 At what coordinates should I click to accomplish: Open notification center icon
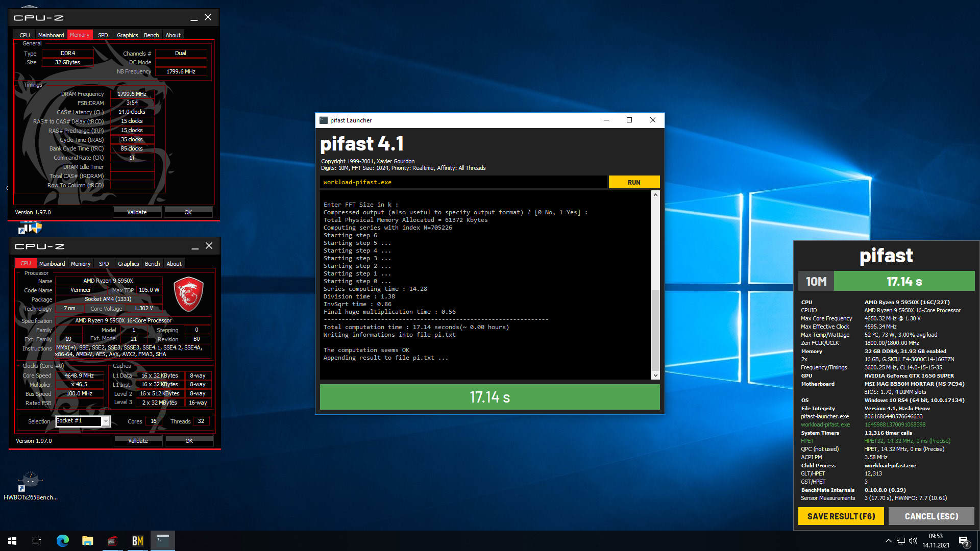click(964, 541)
